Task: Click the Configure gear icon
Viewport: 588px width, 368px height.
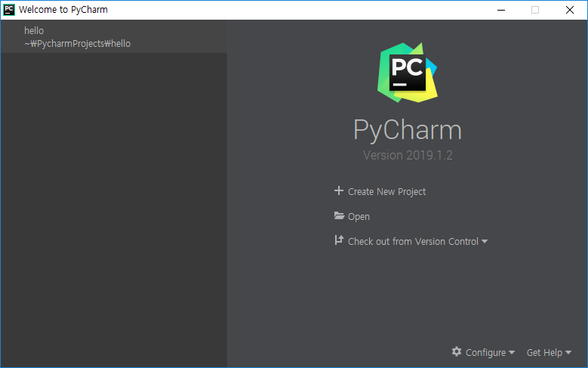Action: point(457,352)
